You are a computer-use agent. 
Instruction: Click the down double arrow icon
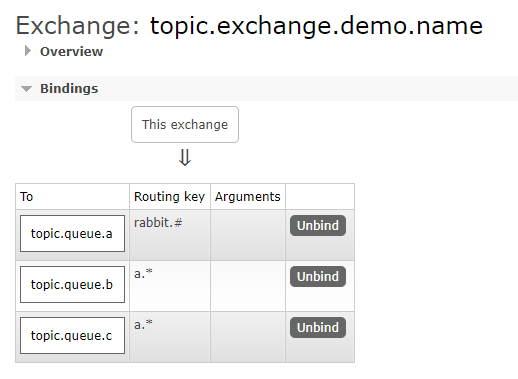coord(185,158)
